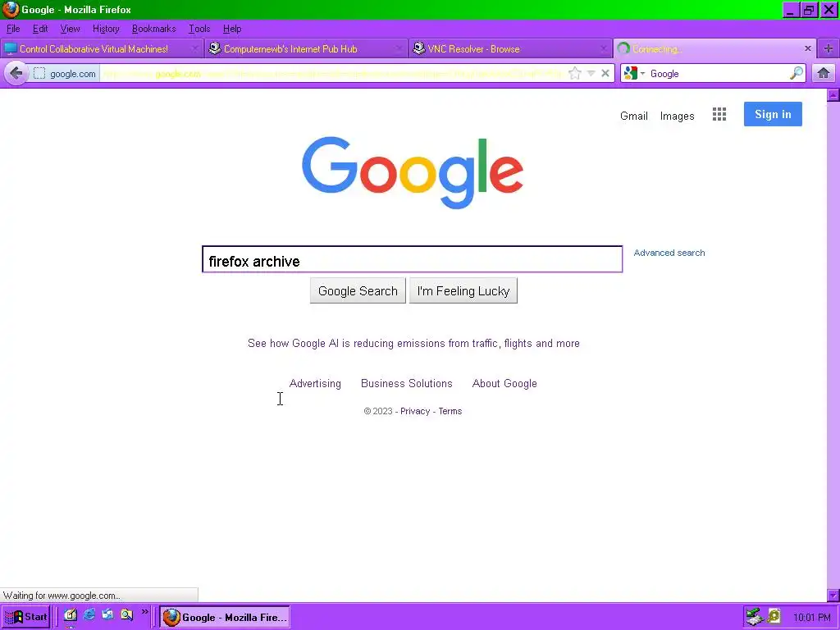Viewport: 840px width, 630px height.
Task: Open Google apps grid icon
Action: tap(719, 114)
